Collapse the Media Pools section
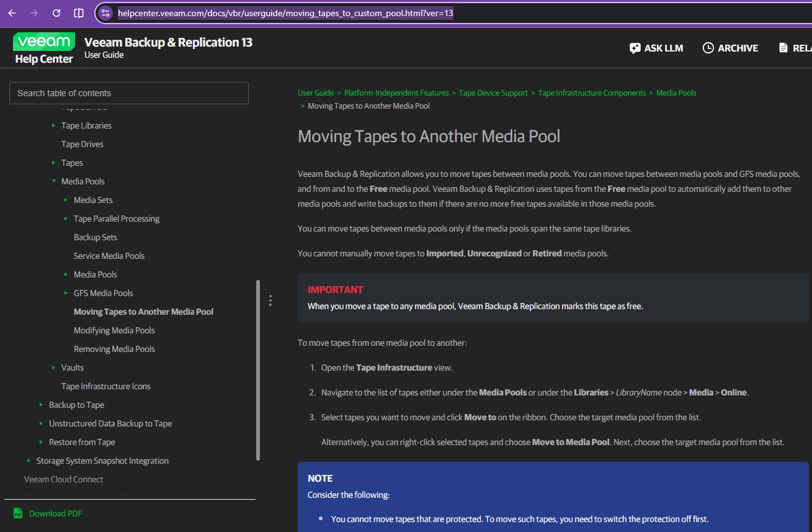The height and width of the screenshot is (532, 812). pyautogui.click(x=54, y=181)
